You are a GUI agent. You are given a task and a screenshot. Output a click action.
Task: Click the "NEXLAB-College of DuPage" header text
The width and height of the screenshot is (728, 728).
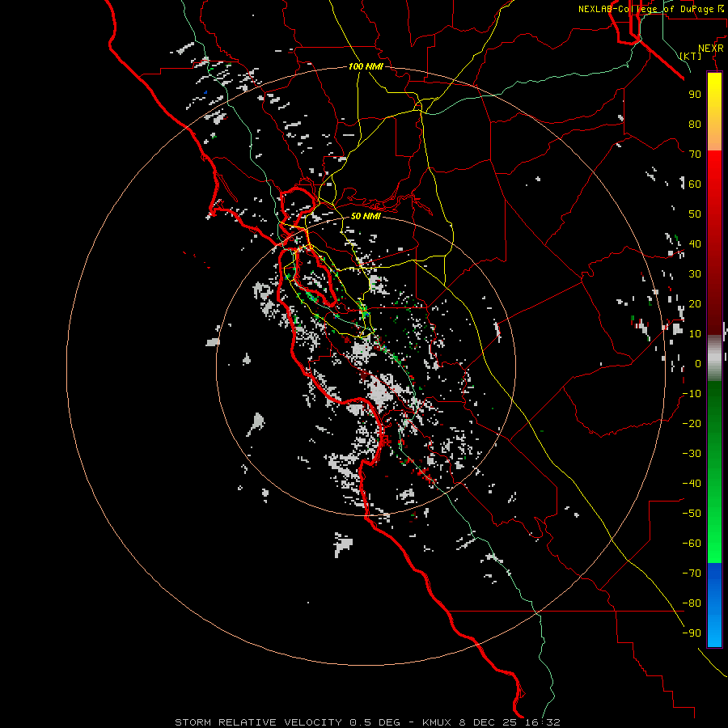coord(645,9)
